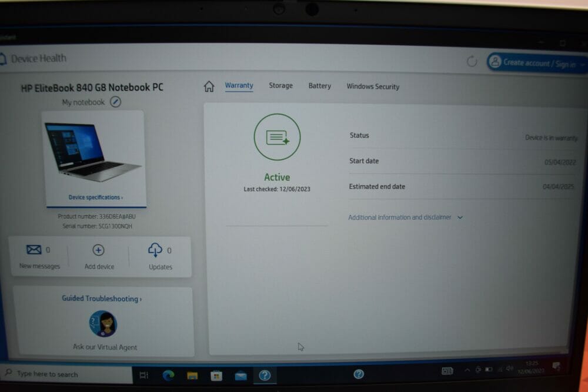Click the Ask our Virtual Agent text

(105, 347)
